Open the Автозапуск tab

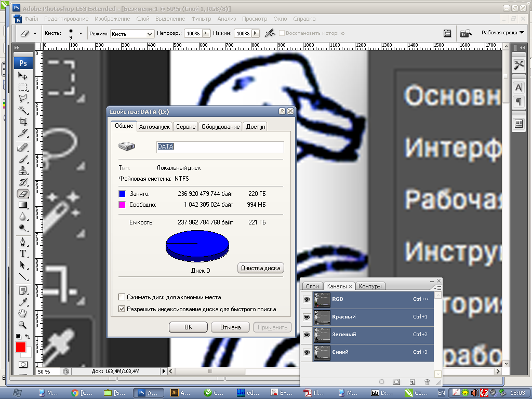154,127
